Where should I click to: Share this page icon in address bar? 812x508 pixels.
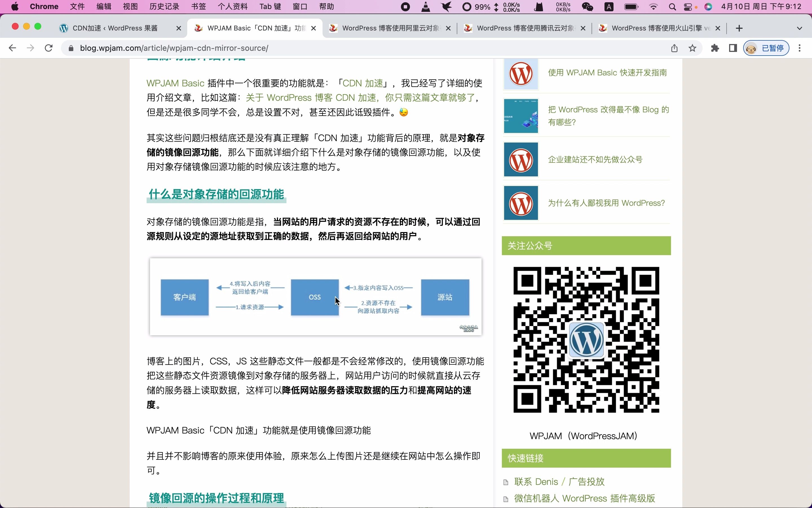point(674,48)
